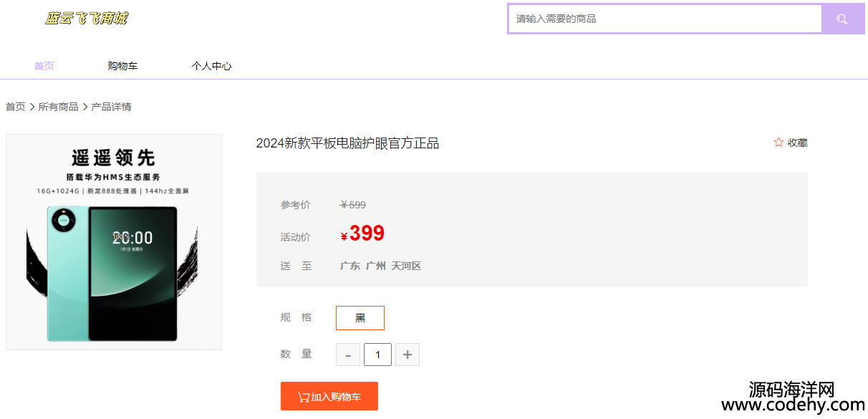Go to 个人中心 navigation tab
Viewport: 868px width, 419px height.
coord(211,66)
